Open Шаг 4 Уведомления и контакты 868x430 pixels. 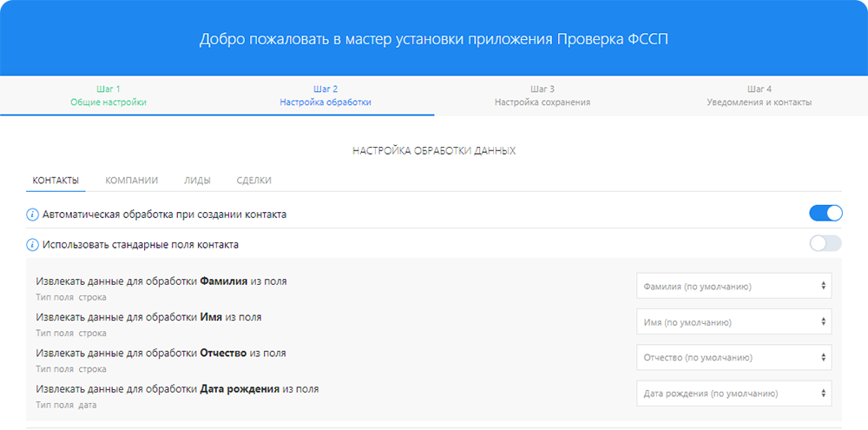[759, 96]
